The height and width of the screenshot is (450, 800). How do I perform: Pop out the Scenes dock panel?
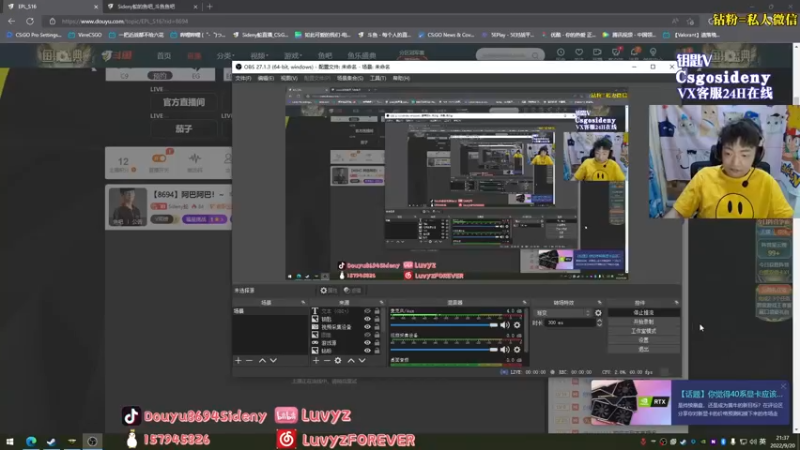click(303, 303)
